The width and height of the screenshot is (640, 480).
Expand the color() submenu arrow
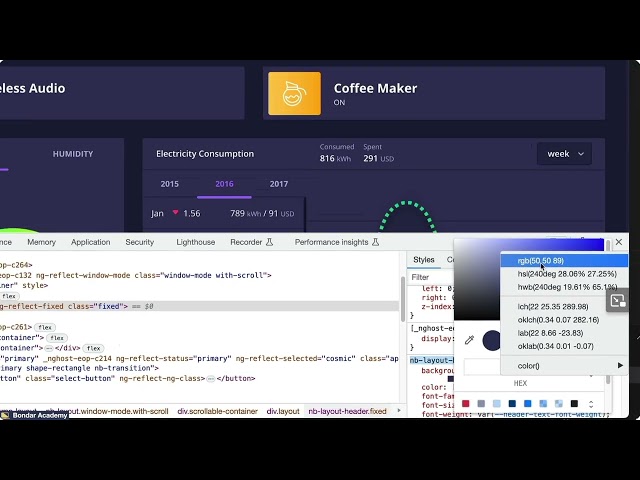point(620,365)
